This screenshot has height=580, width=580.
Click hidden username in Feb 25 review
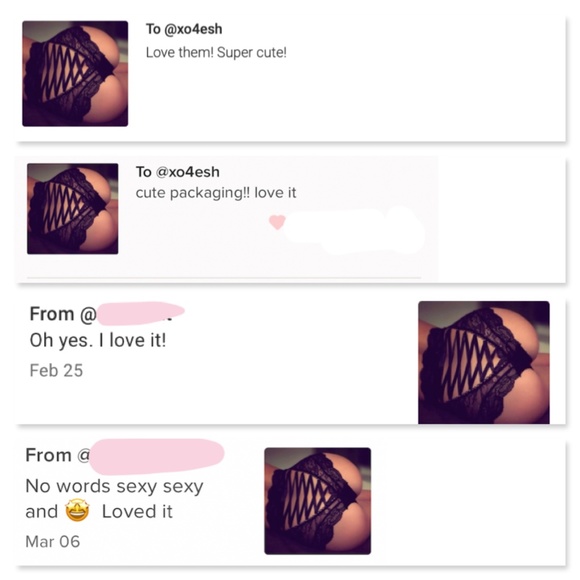tap(141, 313)
